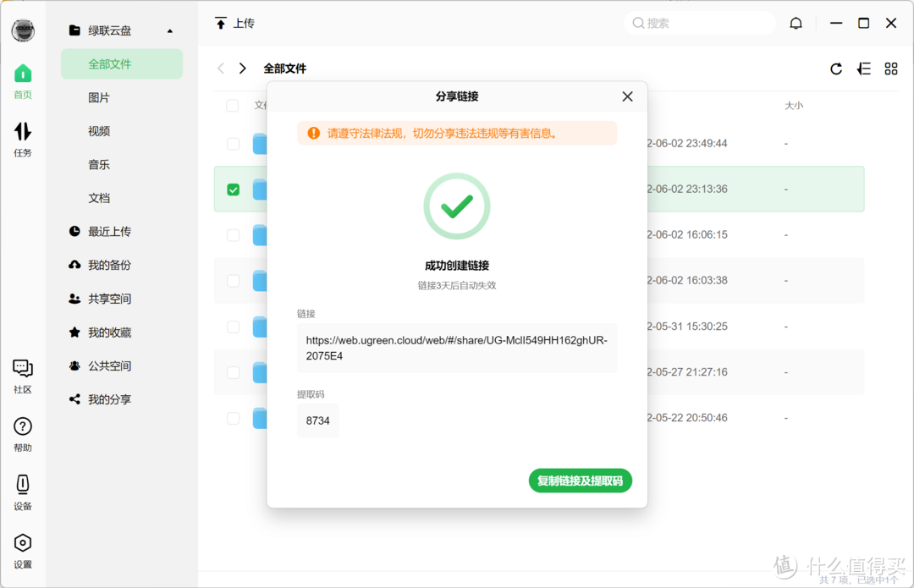
Task: Navigate forward with right chevron
Action: click(243, 69)
